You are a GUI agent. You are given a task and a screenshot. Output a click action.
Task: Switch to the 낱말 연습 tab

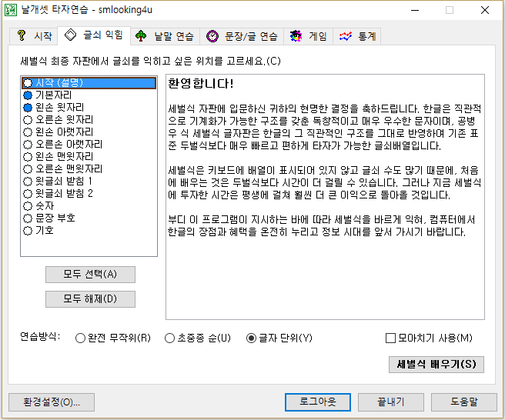coord(165,36)
